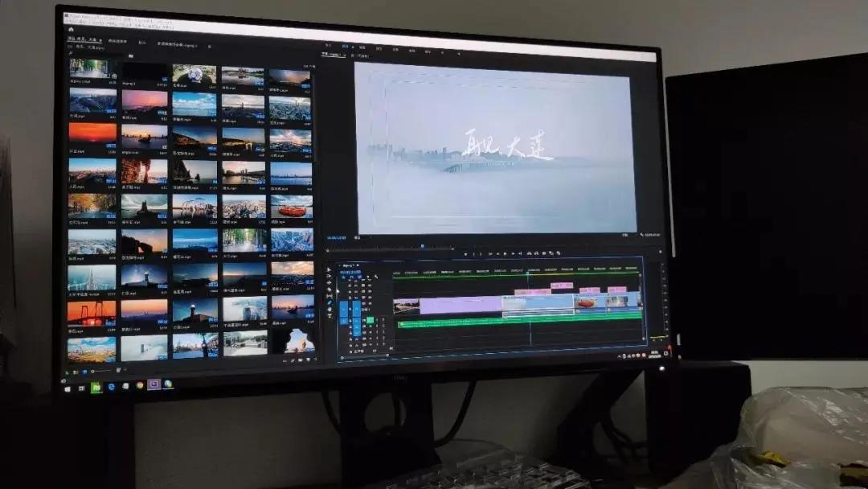Click the thumbnail size slider in Project panel
This screenshot has height=489, width=868.
[x=100, y=371]
